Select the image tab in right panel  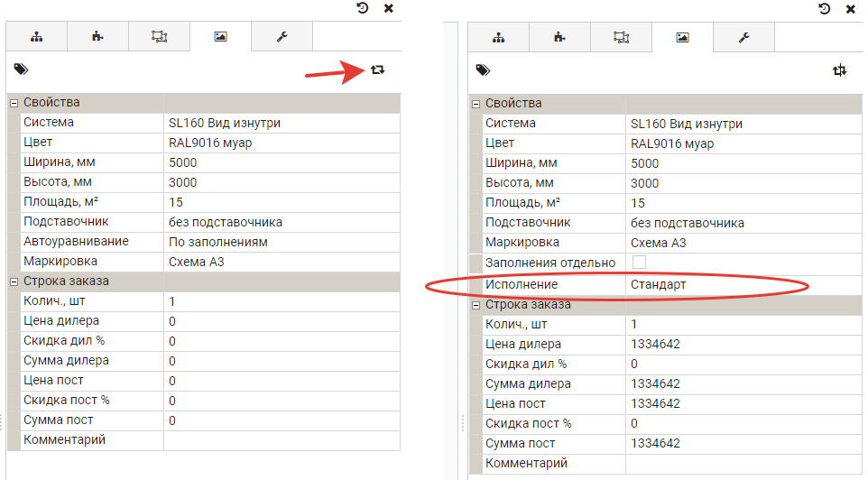point(682,38)
